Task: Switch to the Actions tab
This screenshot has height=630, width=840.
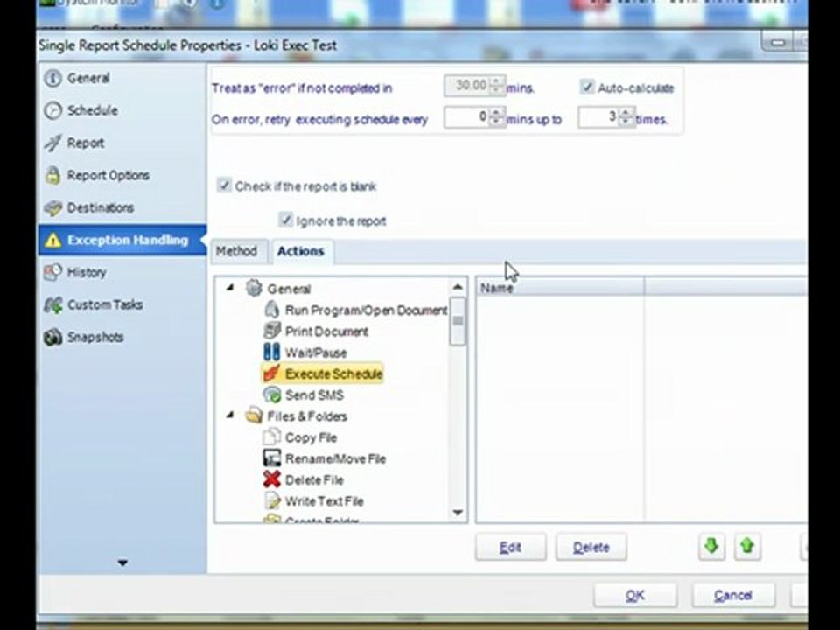Action: coord(300,251)
